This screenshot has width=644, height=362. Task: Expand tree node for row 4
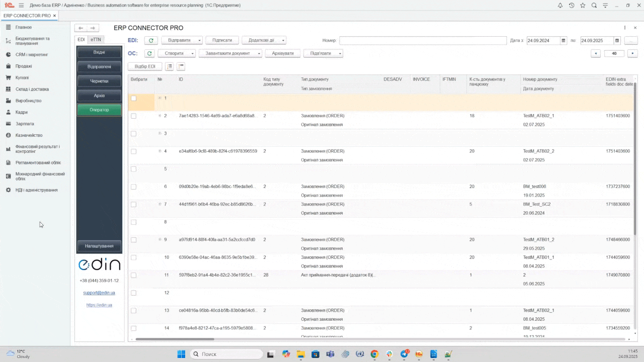pyautogui.click(x=160, y=151)
